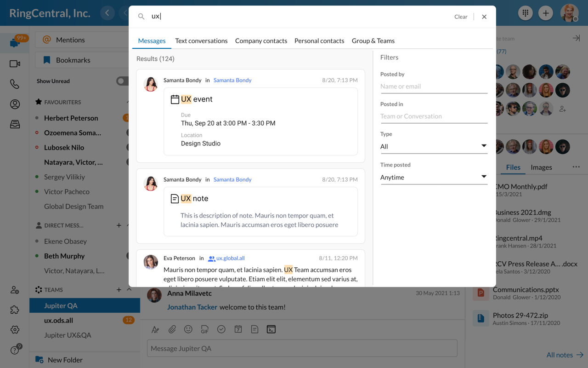Open the emoji picker in message toolbar
The width and height of the screenshot is (588, 368).
pos(188,329)
